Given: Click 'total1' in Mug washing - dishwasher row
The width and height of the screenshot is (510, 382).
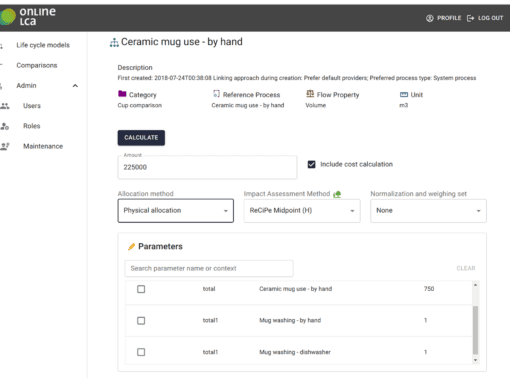Looking at the screenshot, I should click(x=210, y=352).
